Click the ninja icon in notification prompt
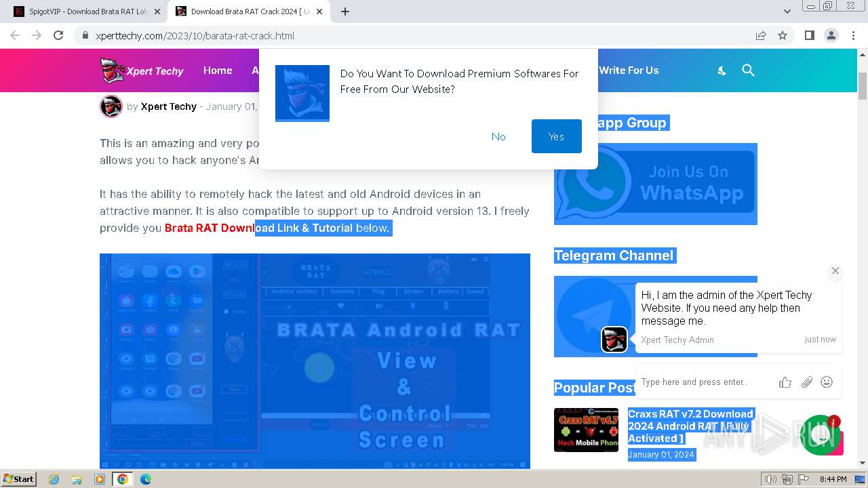The image size is (868, 488). coord(302,94)
